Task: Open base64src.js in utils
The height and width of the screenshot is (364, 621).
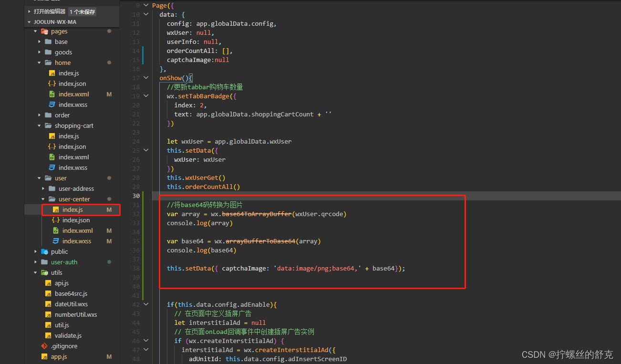Action: click(72, 294)
